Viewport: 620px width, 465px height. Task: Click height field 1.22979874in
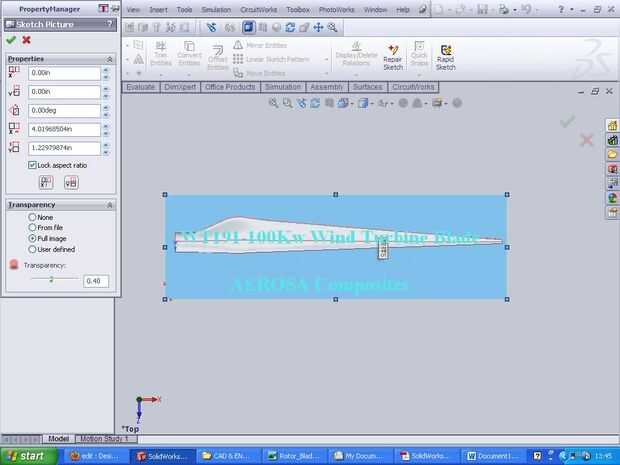64,148
